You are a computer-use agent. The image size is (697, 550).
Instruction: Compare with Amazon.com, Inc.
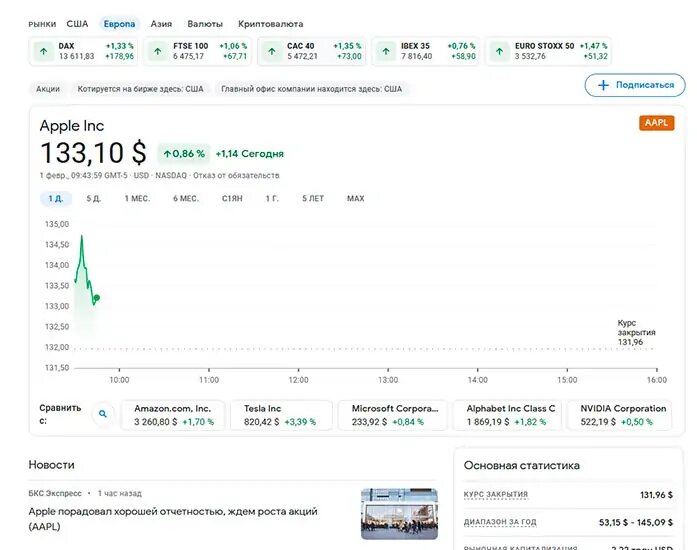coord(173,415)
